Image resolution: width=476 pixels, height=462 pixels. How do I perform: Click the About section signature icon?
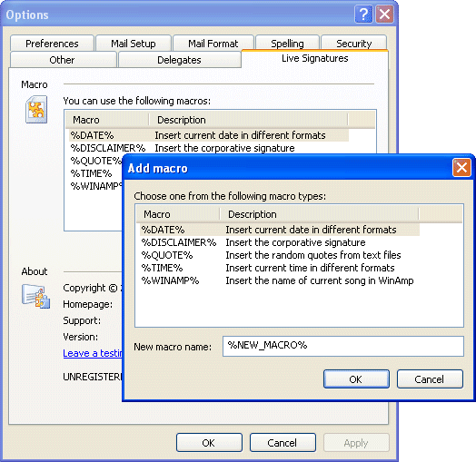[x=35, y=296]
